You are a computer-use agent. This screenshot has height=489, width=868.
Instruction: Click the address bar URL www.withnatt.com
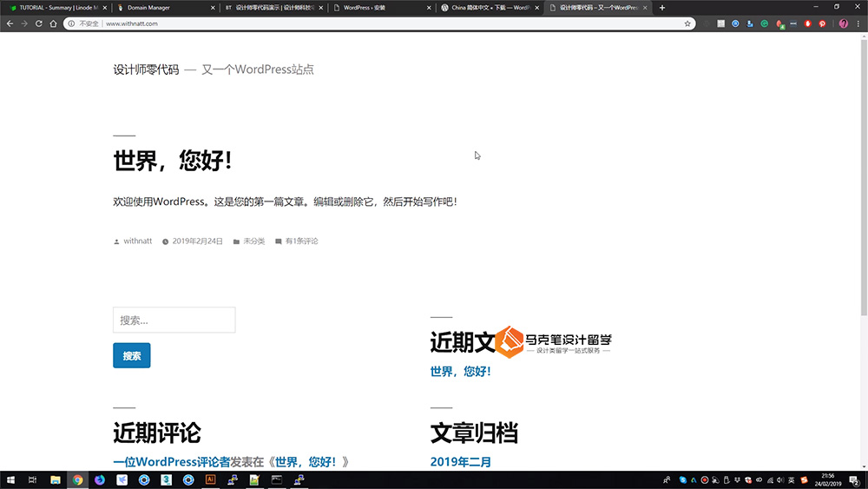pyautogui.click(x=132, y=23)
